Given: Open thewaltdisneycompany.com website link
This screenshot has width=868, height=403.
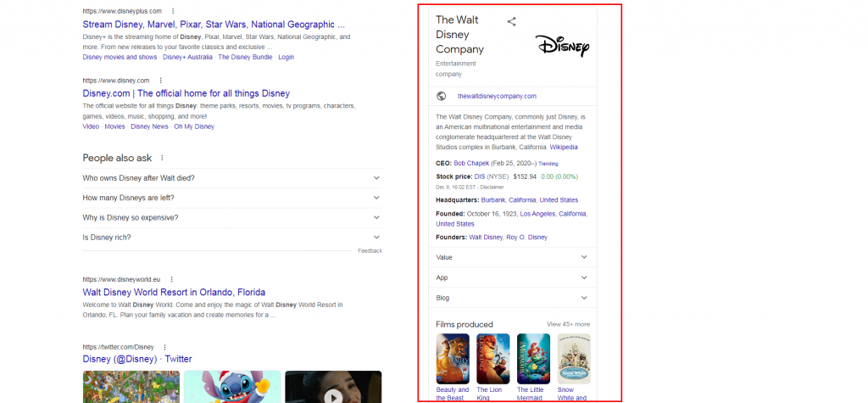Looking at the screenshot, I should point(497,96).
